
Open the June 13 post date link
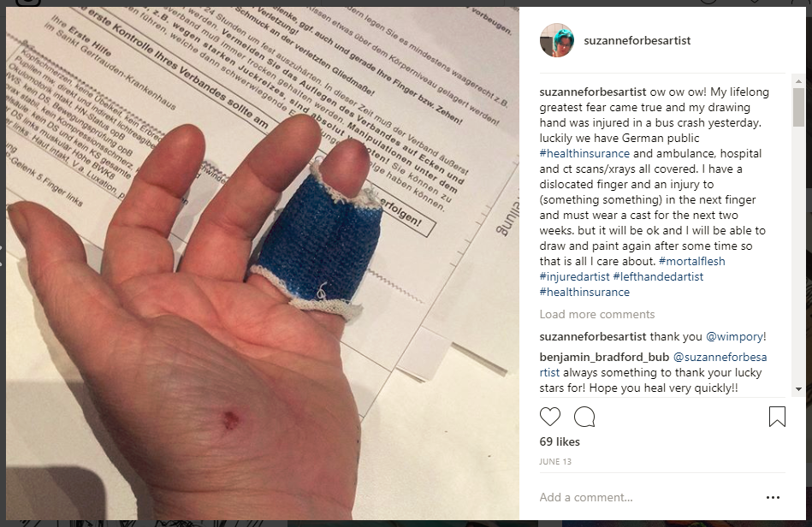point(555,461)
